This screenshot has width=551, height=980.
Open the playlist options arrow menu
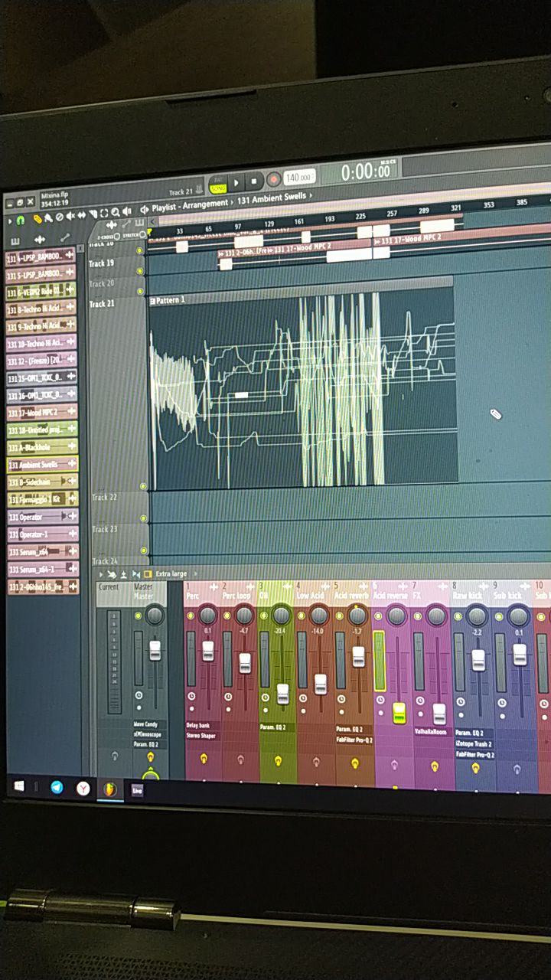pyautogui.click(x=8, y=221)
